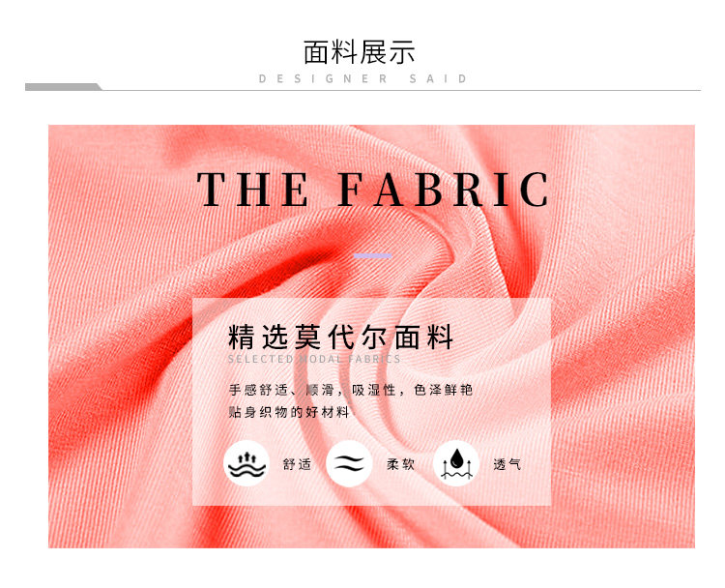
Task: Click the SELECTED MODAL FABRICS subtitle
Action: click(x=314, y=359)
